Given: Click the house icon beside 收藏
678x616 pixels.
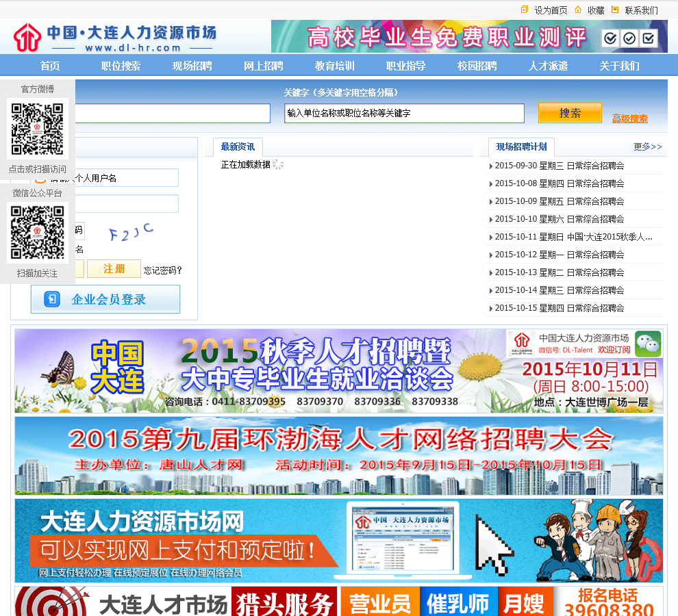Looking at the screenshot, I should tap(578, 10).
